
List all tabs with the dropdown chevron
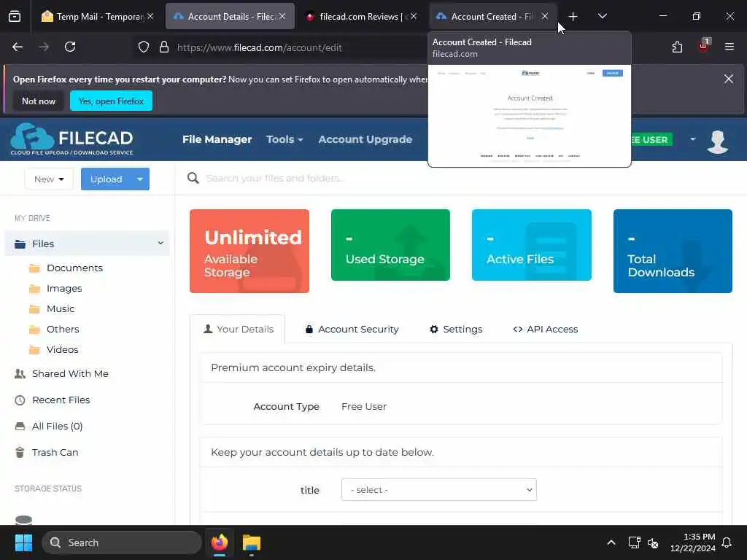pyautogui.click(x=602, y=16)
